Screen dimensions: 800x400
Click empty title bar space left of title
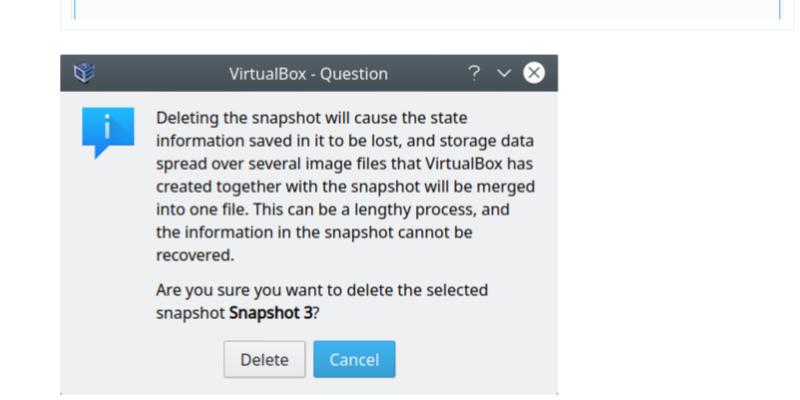(x=160, y=74)
